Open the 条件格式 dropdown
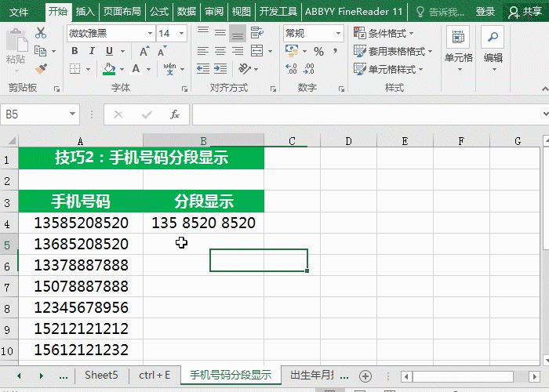Image resolution: width=549 pixels, height=392 pixels. click(391, 34)
